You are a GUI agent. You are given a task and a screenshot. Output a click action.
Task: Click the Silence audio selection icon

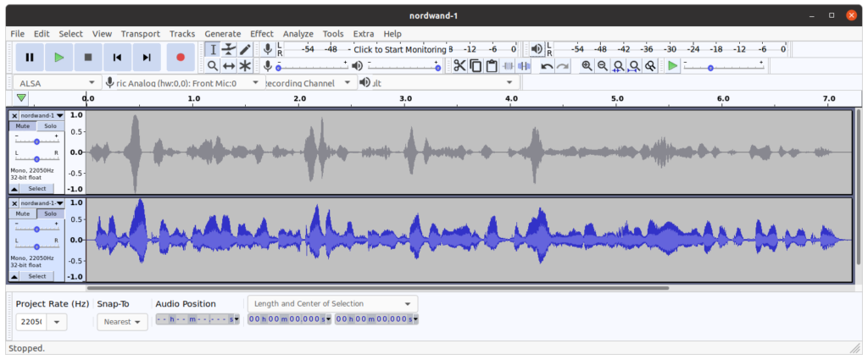(523, 66)
